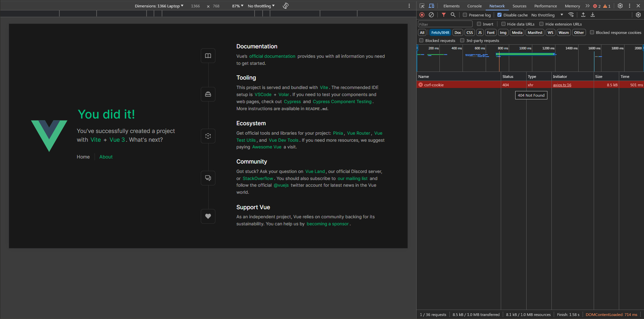
Task: Open the Sources tab
Action: 519,6
